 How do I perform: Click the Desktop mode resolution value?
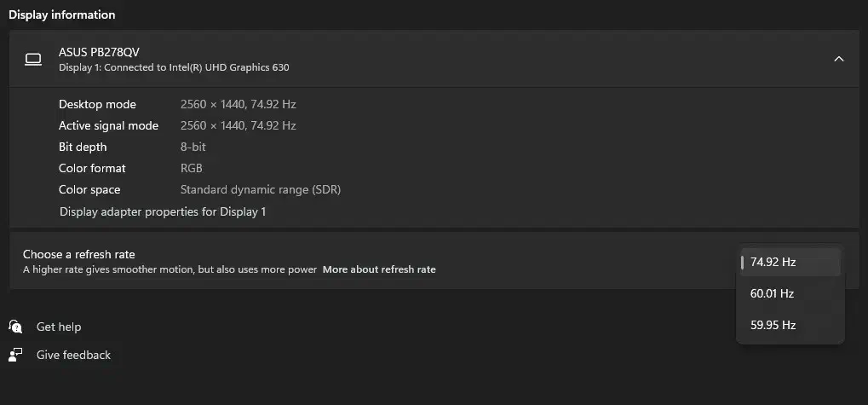(x=238, y=104)
